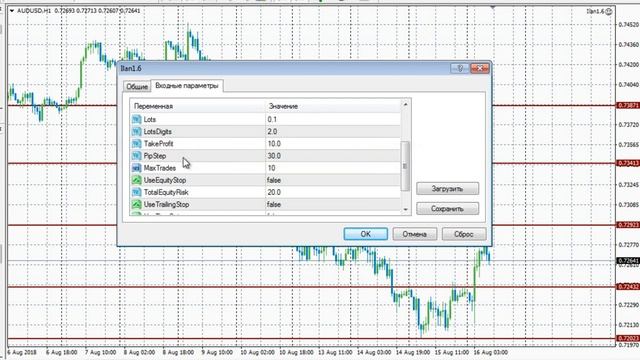The image size is (640, 360).
Task: Select the LotsDigits variable name
Action: click(x=158, y=131)
